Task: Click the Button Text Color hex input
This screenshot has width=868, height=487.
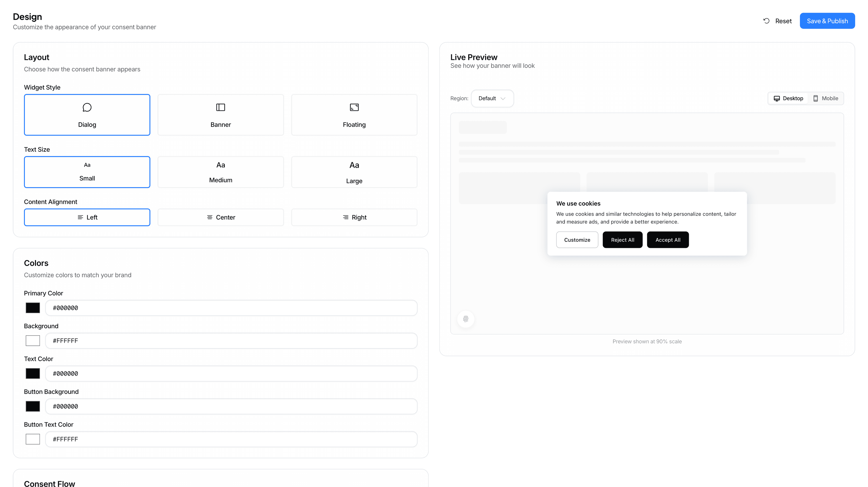Action: (231, 439)
